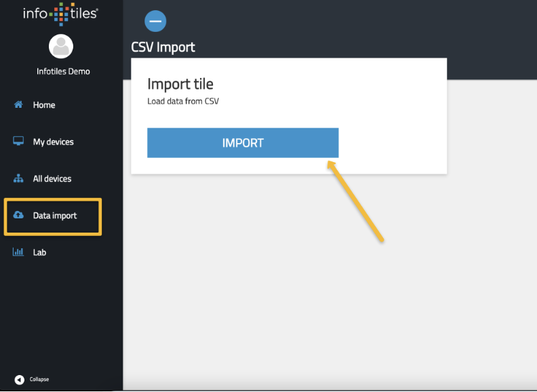Screen dimensions: 537x392
Task: Open My devices in the sidebar
Action: click(x=53, y=142)
